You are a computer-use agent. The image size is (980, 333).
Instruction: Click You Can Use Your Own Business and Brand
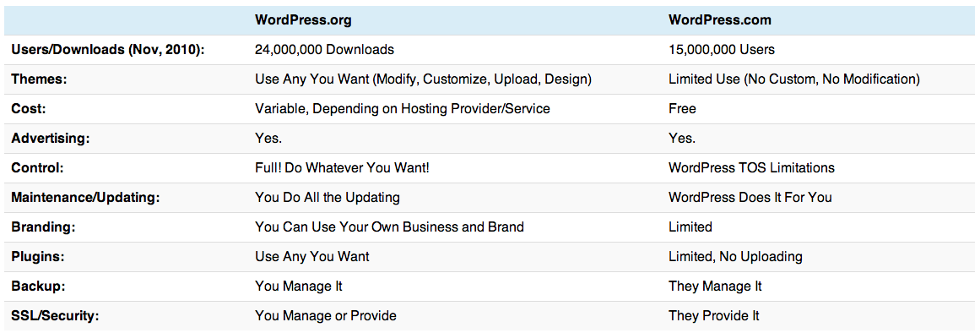point(389,227)
